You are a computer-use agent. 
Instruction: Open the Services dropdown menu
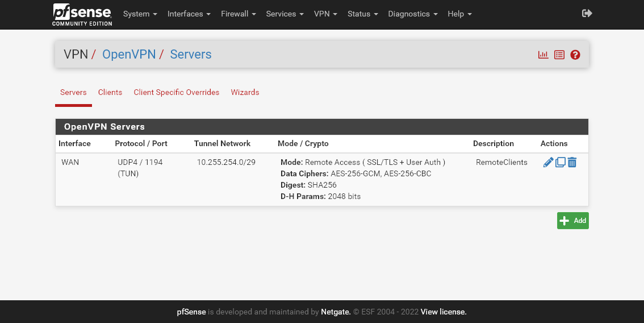point(285,14)
